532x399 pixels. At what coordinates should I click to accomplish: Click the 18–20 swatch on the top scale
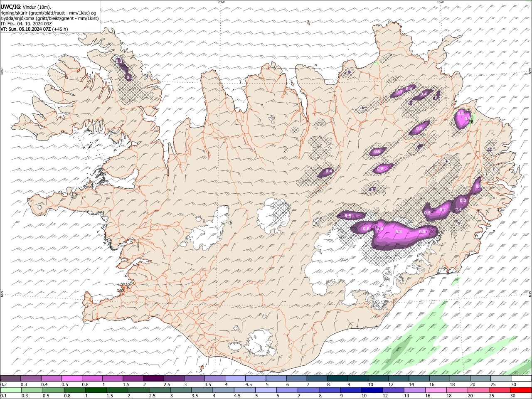[461, 378]
